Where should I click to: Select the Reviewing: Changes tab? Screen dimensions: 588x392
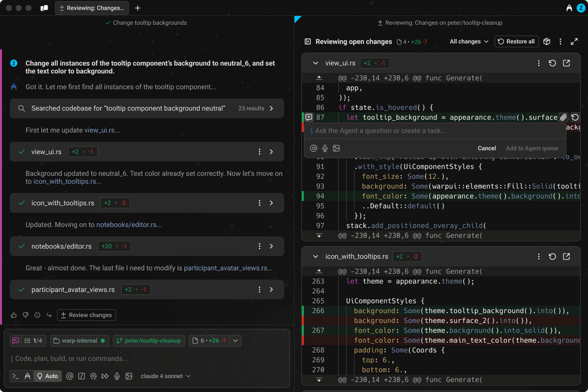click(92, 8)
